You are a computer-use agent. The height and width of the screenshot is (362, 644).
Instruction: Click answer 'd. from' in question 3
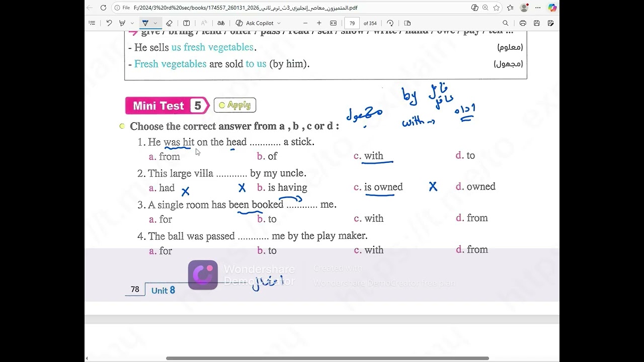[471, 218]
